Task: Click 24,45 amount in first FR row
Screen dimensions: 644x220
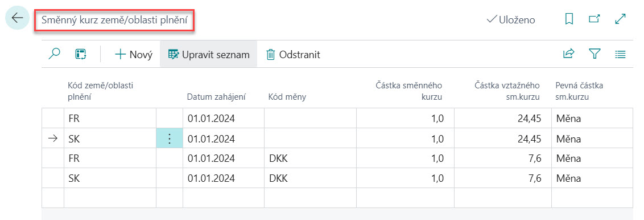Action: click(x=503, y=119)
